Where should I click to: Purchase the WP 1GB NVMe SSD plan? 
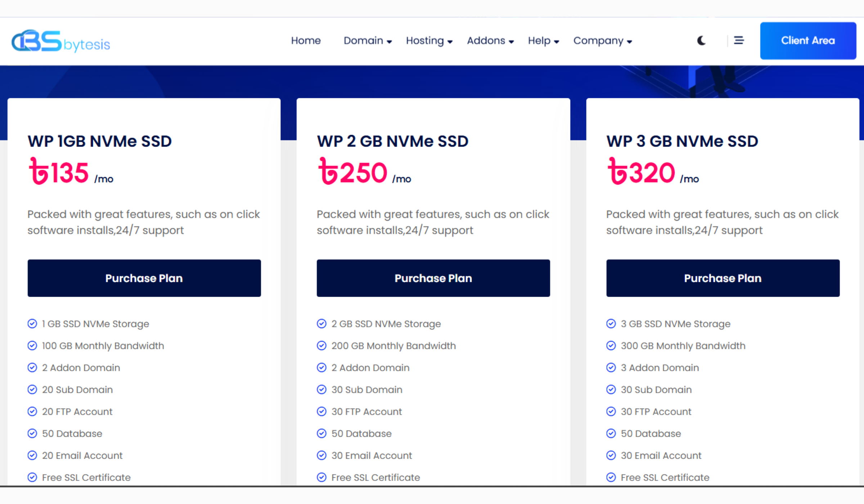(144, 278)
